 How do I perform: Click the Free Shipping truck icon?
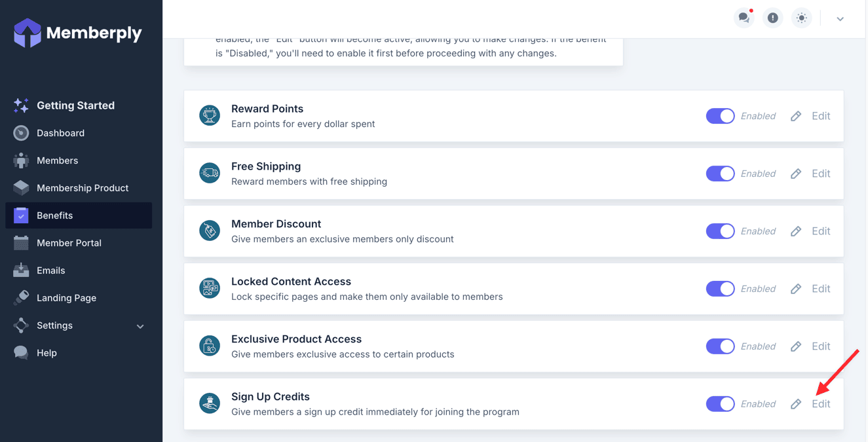click(210, 173)
